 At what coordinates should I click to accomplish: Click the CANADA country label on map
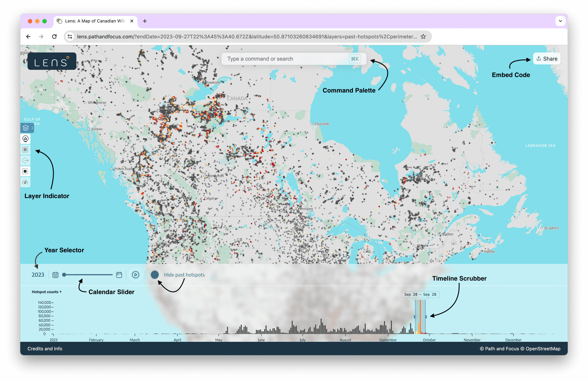pos(237,99)
